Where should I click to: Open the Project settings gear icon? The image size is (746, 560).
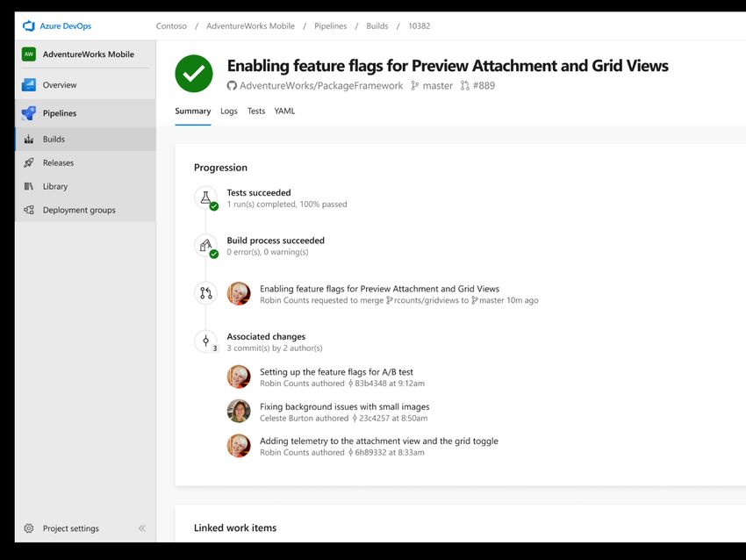[x=29, y=528]
